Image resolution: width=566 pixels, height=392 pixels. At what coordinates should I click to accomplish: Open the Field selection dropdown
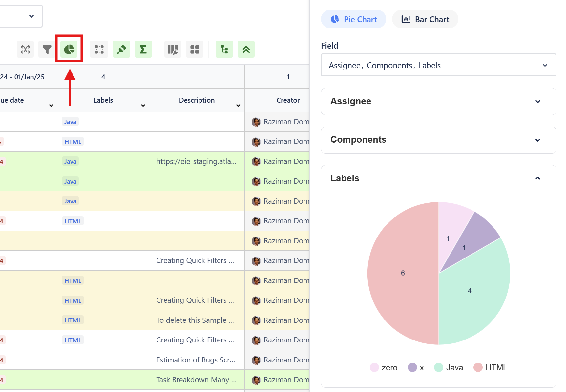(438, 65)
